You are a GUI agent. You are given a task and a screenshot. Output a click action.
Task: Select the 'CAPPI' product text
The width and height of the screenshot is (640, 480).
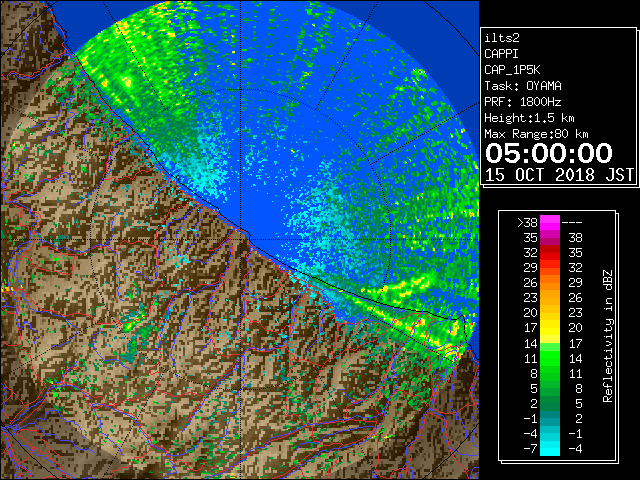(x=501, y=54)
